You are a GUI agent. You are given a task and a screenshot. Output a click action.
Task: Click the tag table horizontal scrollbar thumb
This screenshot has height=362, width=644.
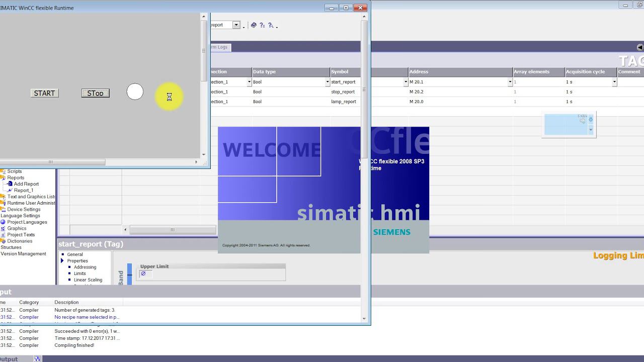[173, 230]
